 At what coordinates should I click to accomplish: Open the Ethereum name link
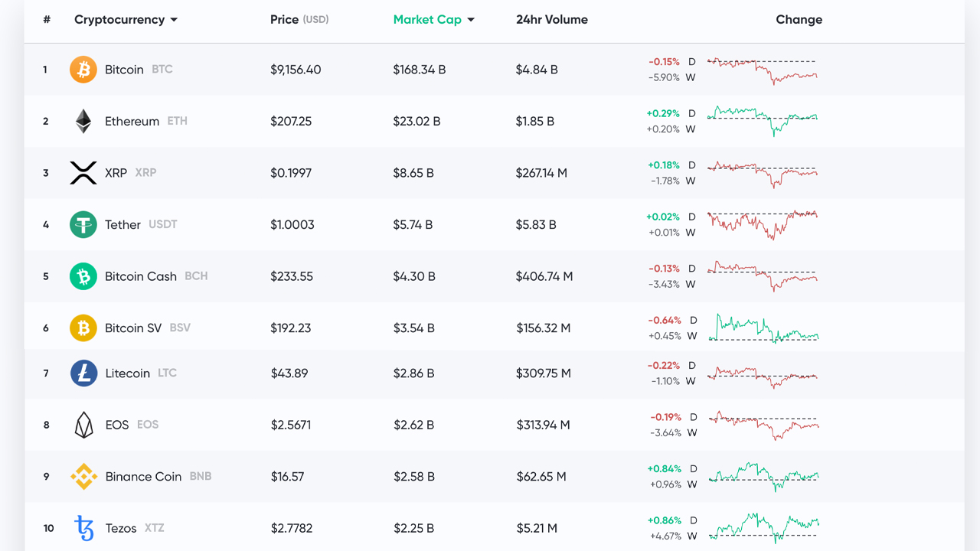(132, 121)
